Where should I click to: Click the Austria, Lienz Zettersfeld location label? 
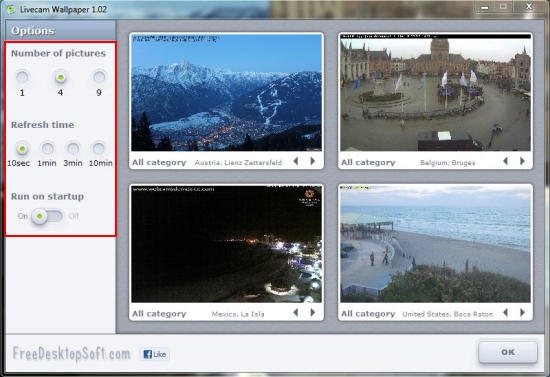[238, 163]
